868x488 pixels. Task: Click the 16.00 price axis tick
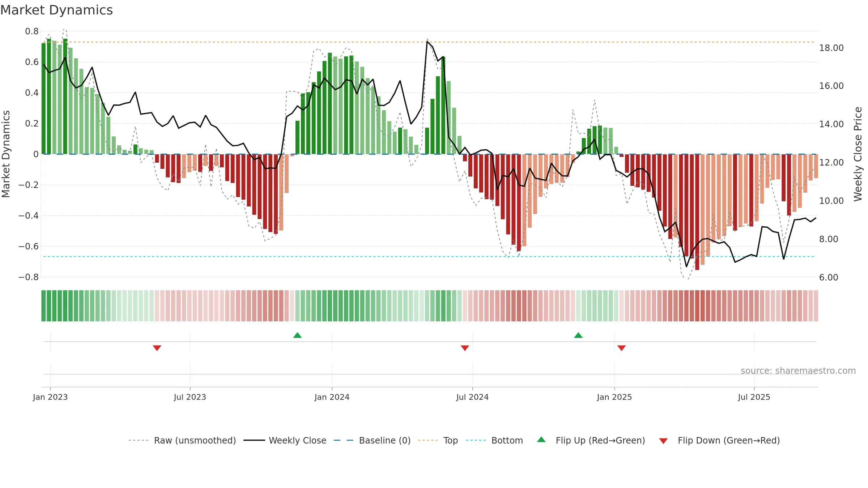pyautogui.click(x=831, y=86)
